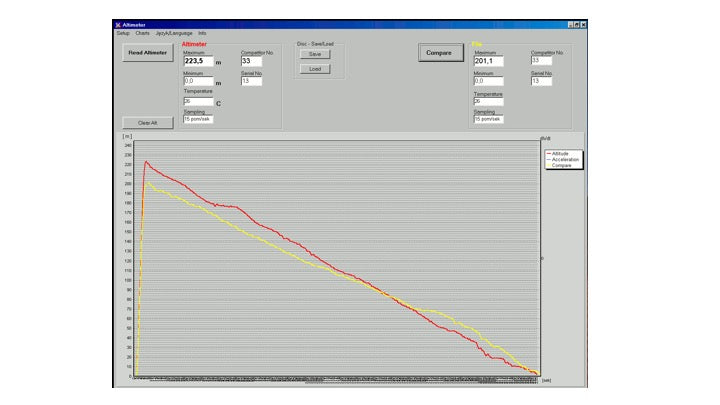Click the Altimeter app icon in title bar
This screenshot has width=720, height=405.
pyautogui.click(x=118, y=25)
